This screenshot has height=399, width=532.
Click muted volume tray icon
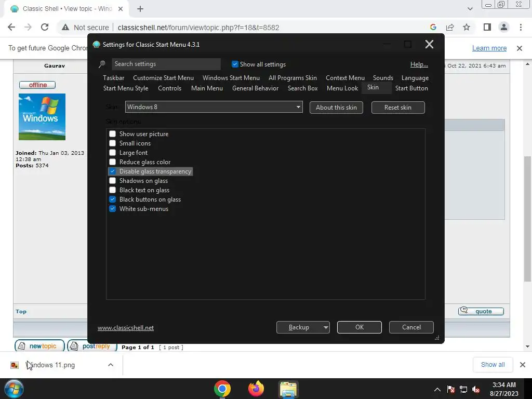[476, 390]
